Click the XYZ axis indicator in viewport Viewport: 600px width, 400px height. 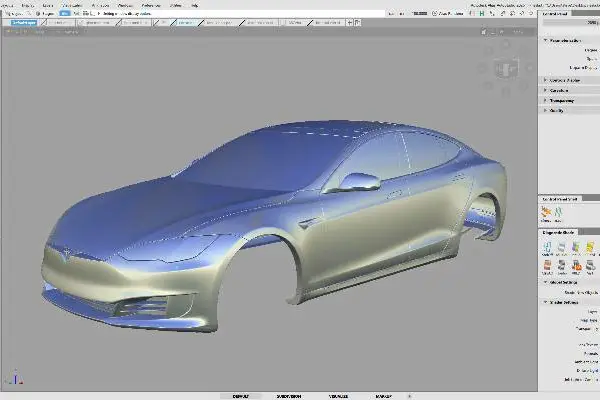coord(15,377)
